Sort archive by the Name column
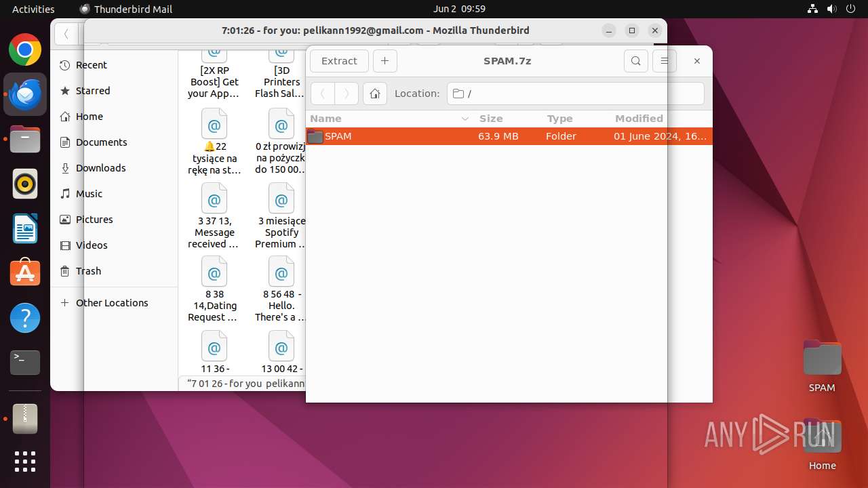 click(x=390, y=119)
